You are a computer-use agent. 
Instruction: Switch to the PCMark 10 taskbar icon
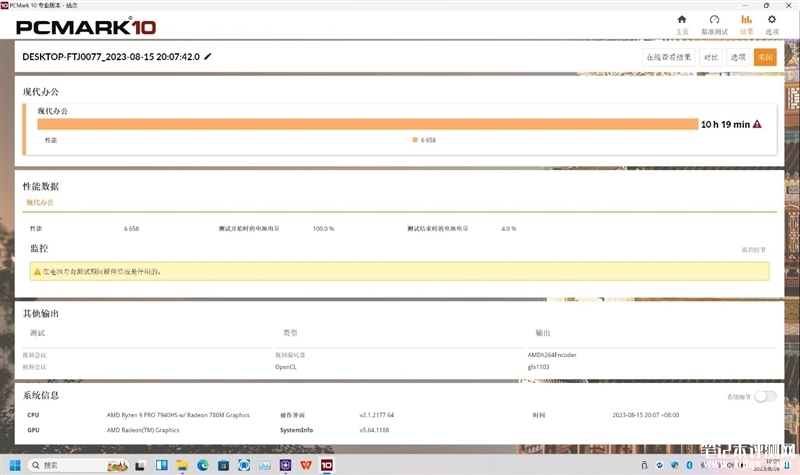(327, 465)
